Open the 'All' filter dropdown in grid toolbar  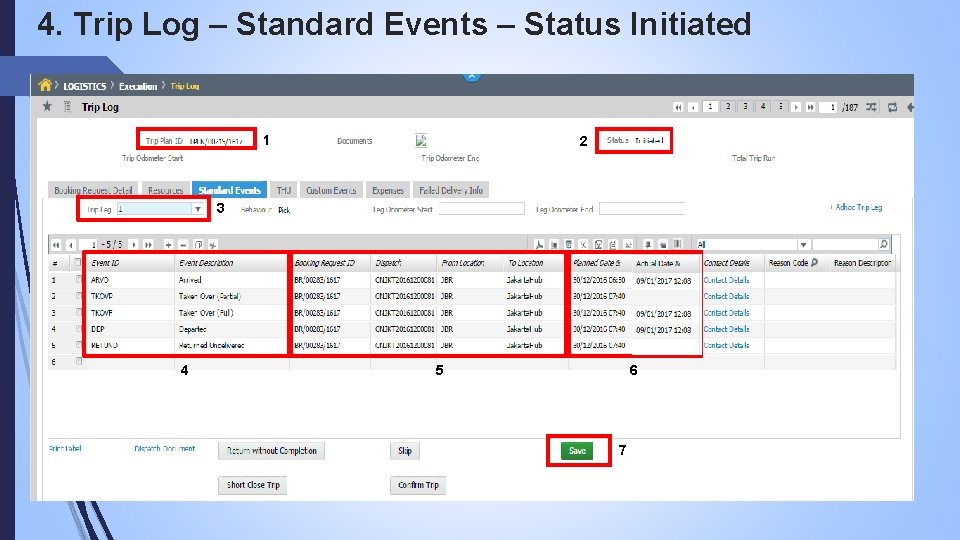click(803, 245)
